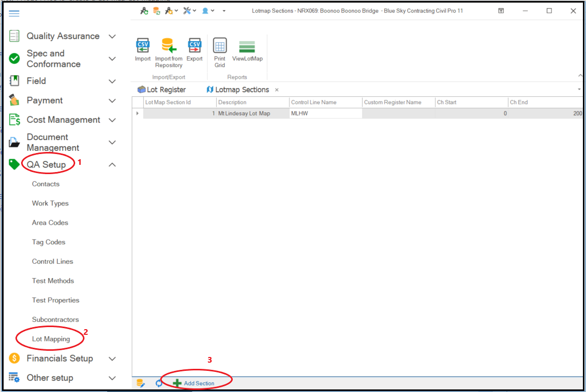Viewport: 586px width, 392px height.
Task: Click the Field notebook icon
Action: (x=14, y=81)
